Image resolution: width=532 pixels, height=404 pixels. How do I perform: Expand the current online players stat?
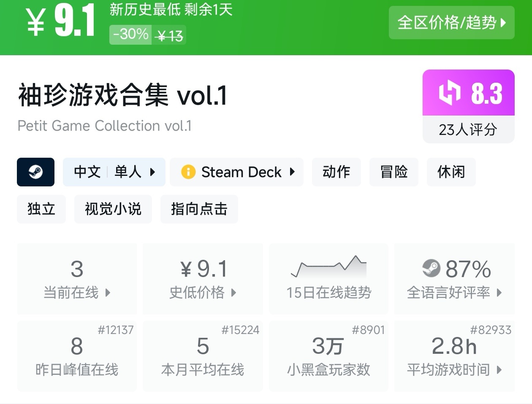coord(77,278)
